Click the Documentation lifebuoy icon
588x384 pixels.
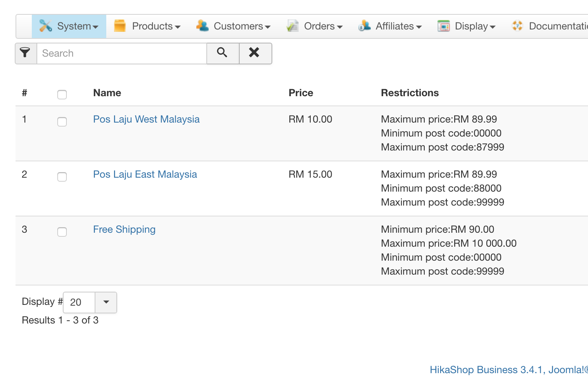click(x=517, y=26)
